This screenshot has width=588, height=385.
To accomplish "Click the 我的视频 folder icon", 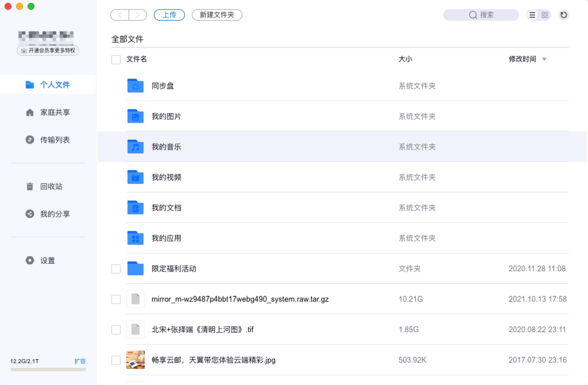I will point(136,177).
